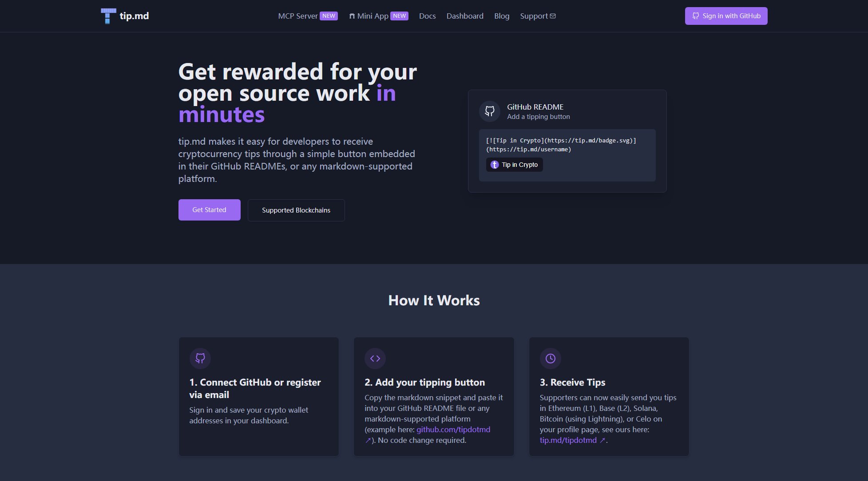868x481 pixels.
Task: Open the github.com/tipdotmd example link
Action: point(453,430)
